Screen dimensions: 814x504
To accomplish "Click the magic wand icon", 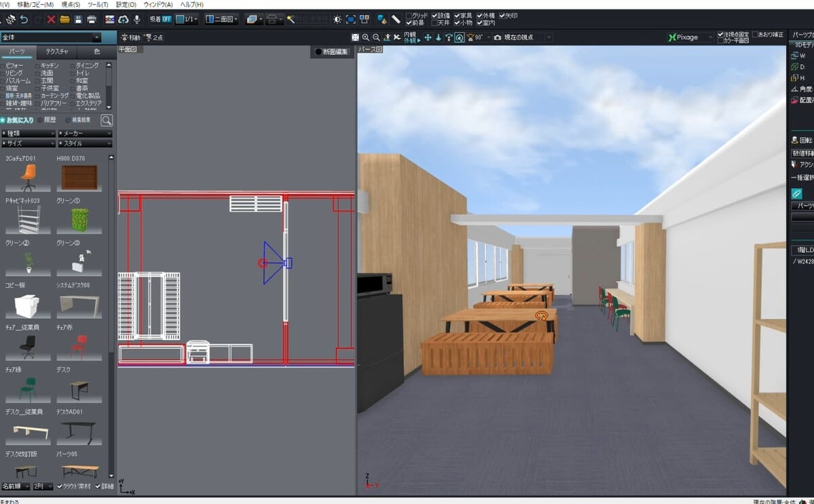I will click(290, 19).
